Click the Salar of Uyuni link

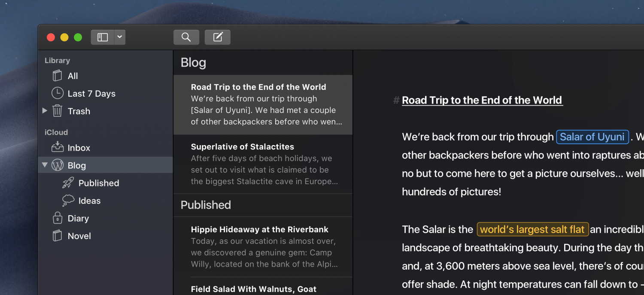tap(592, 137)
